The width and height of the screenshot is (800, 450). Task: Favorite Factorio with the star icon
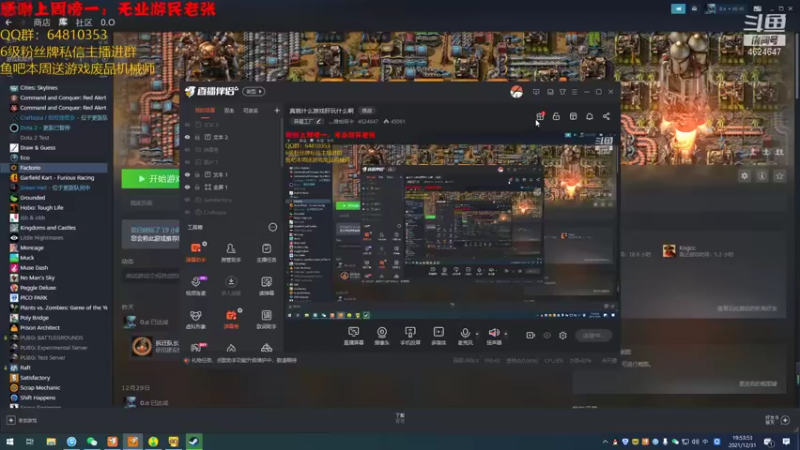(779, 176)
